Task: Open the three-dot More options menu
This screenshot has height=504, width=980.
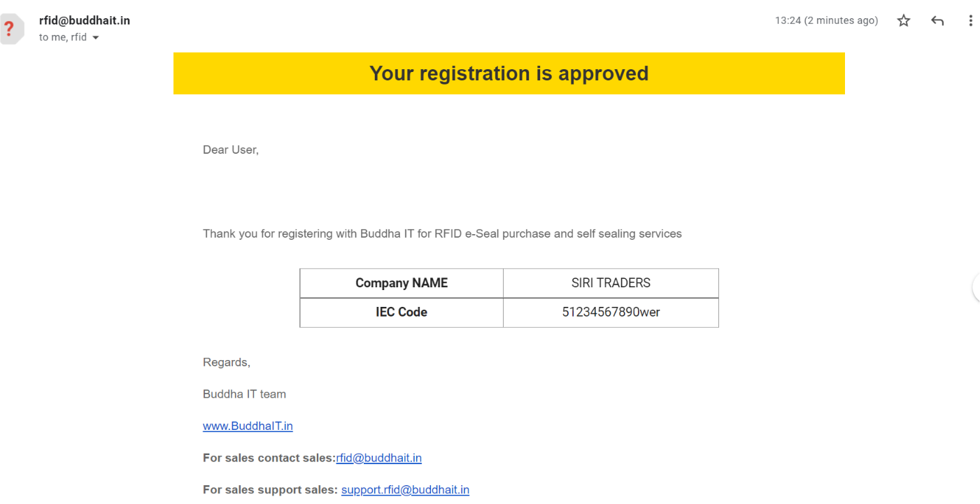Action: [970, 21]
